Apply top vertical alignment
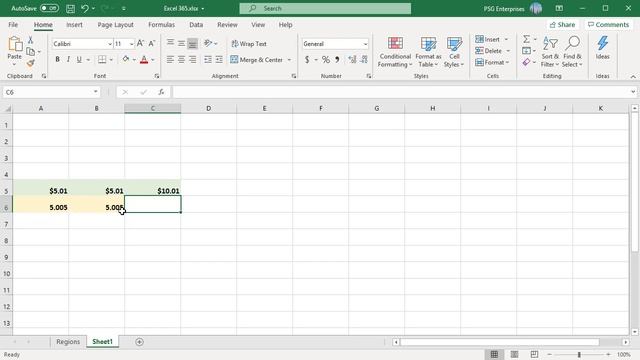 [170, 43]
